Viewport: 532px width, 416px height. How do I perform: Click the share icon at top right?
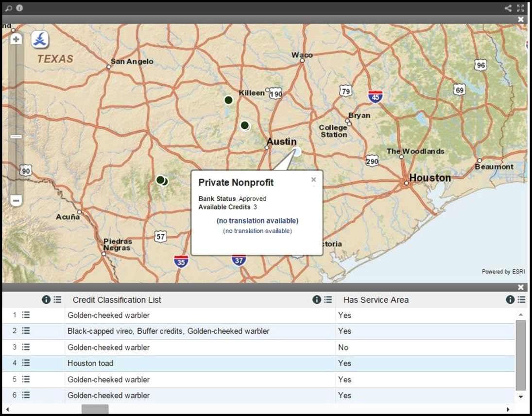(x=508, y=8)
